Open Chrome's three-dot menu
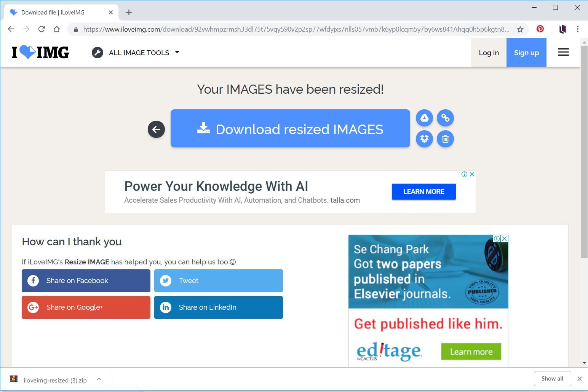588x392 pixels. click(578, 29)
